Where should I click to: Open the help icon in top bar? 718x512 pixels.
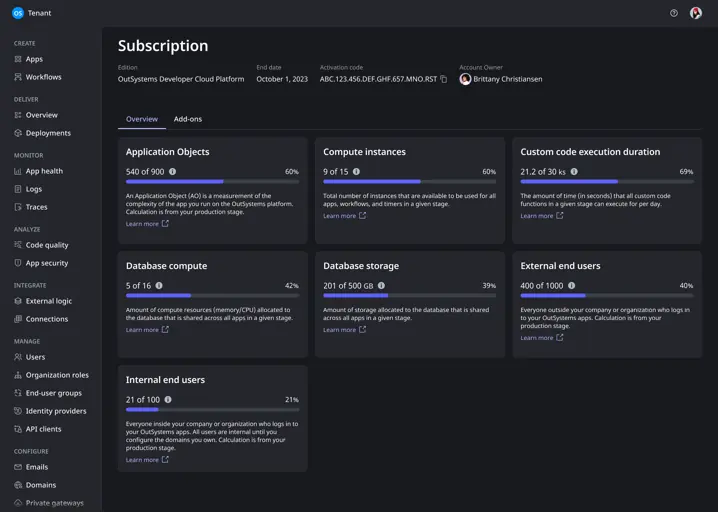click(x=674, y=13)
